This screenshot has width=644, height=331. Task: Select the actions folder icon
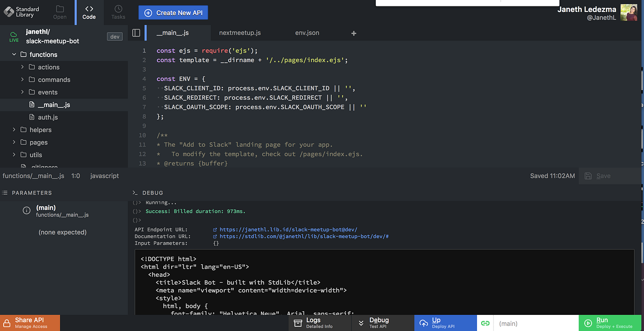(32, 67)
